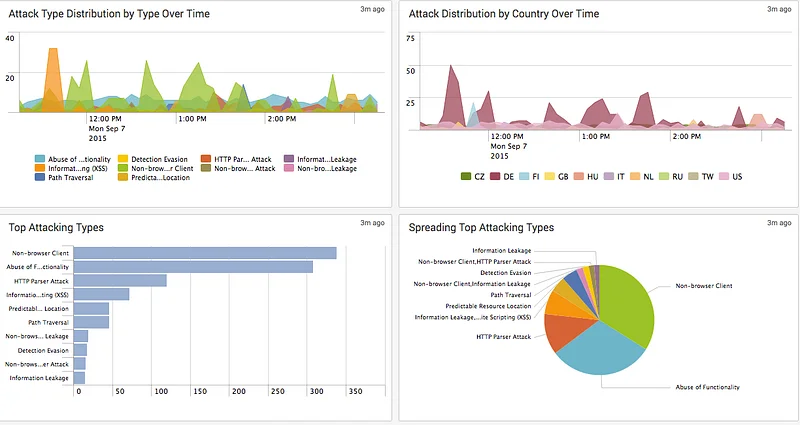800x425 pixels.
Task: Click the Attack Distribution by Country Over Time title
Action: tap(504, 14)
